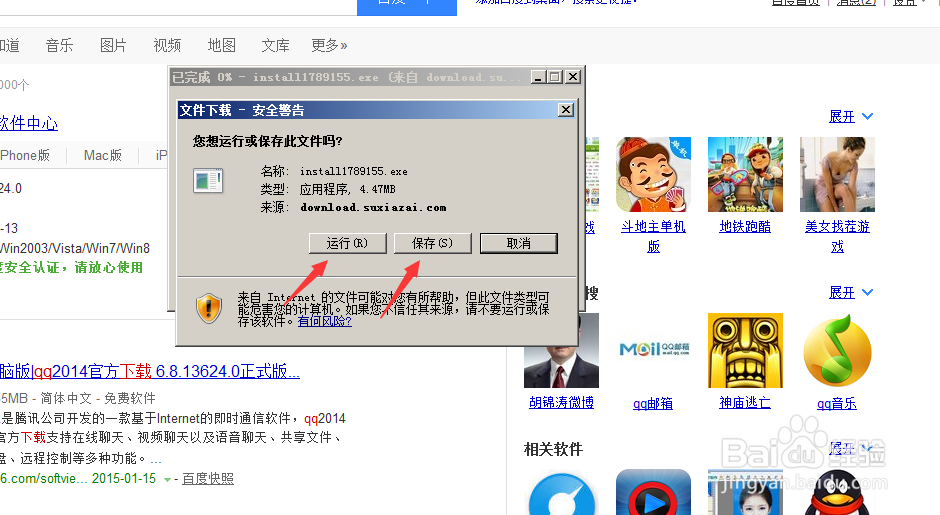Open the 神庙逃亡 link
The width and height of the screenshot is (940, 515).
[x=745, y=403]
